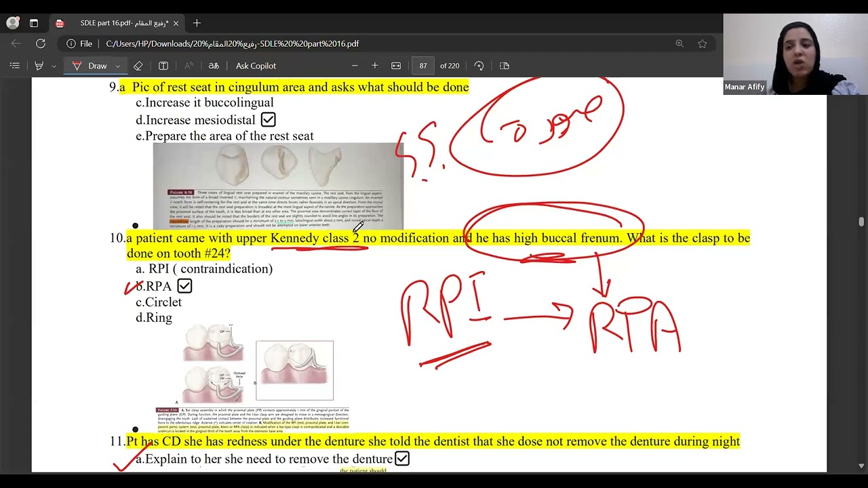Zoom out of the PDF
Screen dimensions: 868x488
(x=354, y=66)
